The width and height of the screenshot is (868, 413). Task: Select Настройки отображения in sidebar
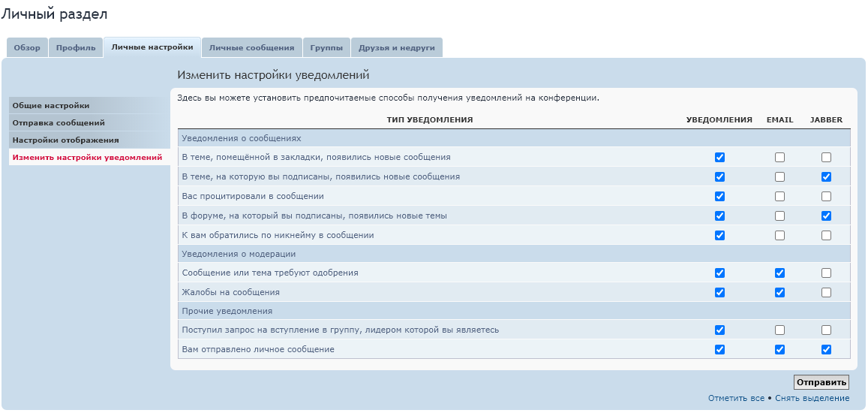pos(66,140)
